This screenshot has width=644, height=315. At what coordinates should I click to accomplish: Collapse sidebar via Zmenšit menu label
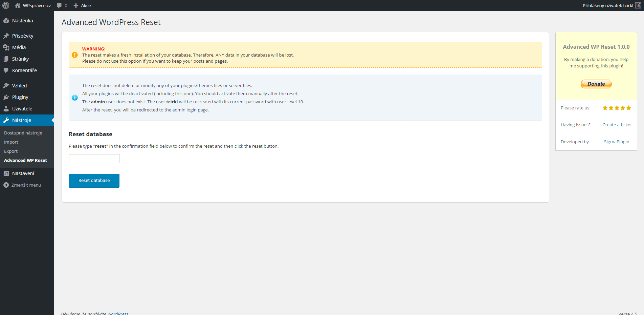pos(26,185)
